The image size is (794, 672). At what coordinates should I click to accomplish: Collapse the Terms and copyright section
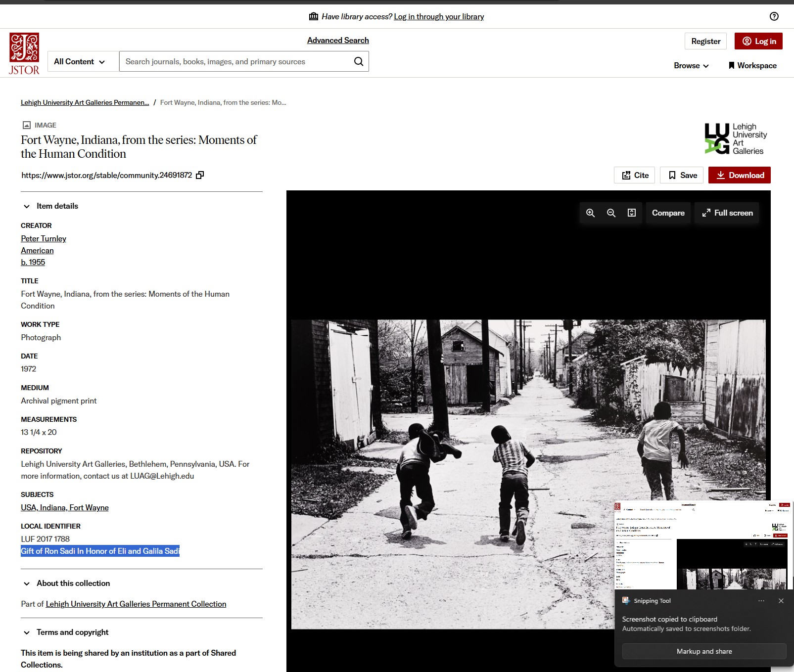pyautogui.click(x=27, y=632)
